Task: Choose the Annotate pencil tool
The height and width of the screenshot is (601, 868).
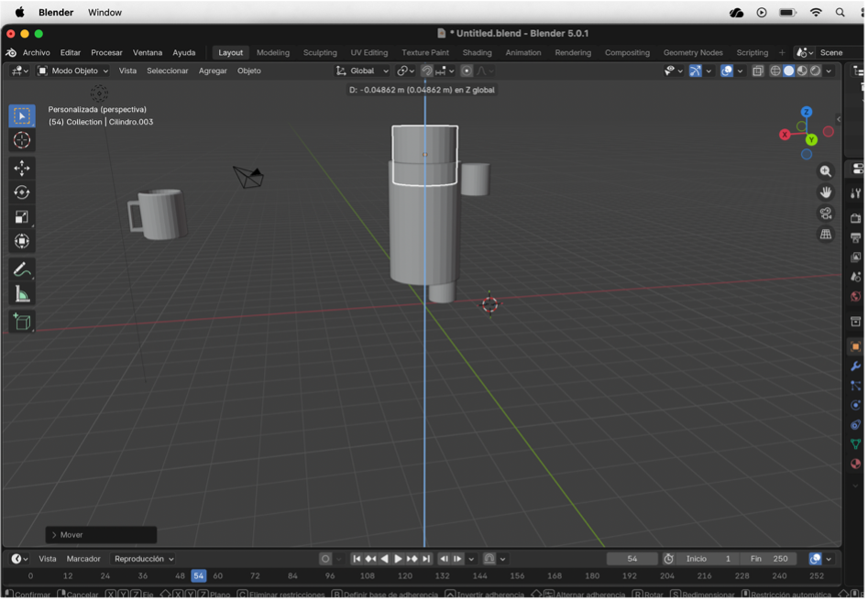Action: pyautogui.click(x=22, y=269)
